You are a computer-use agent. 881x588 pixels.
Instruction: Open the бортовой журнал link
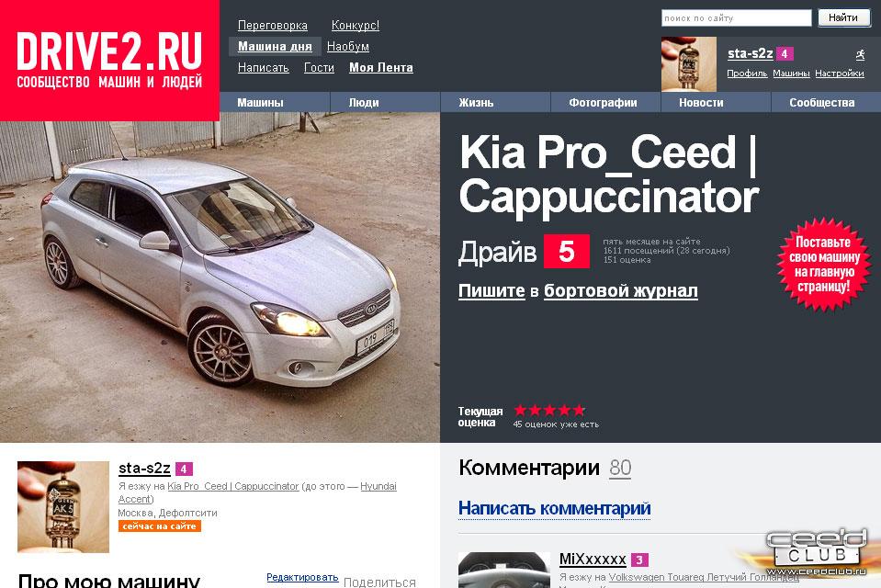(x=621, y=290)
